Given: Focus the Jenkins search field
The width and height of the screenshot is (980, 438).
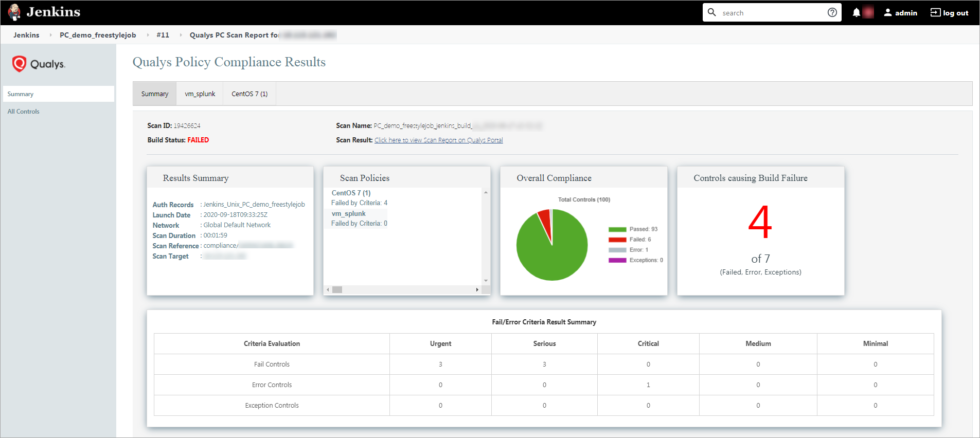Looking at the screenshot, I should 772,13.
